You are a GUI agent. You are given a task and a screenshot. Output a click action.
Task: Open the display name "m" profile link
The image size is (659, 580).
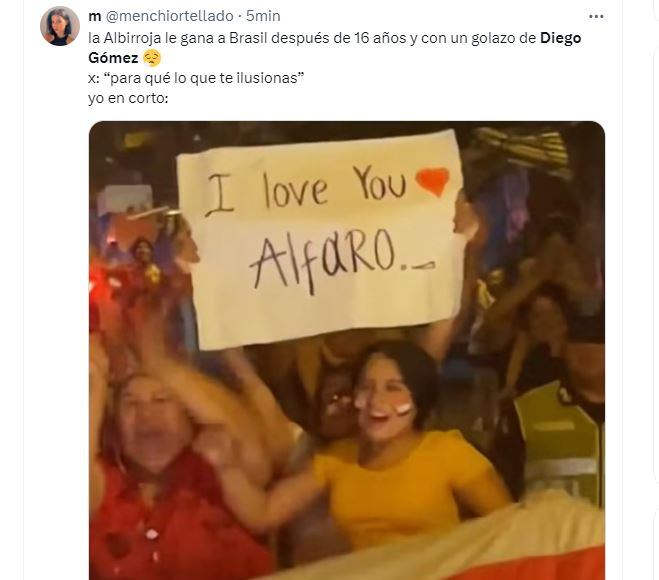pyautogui.click(x=95, y=16)
